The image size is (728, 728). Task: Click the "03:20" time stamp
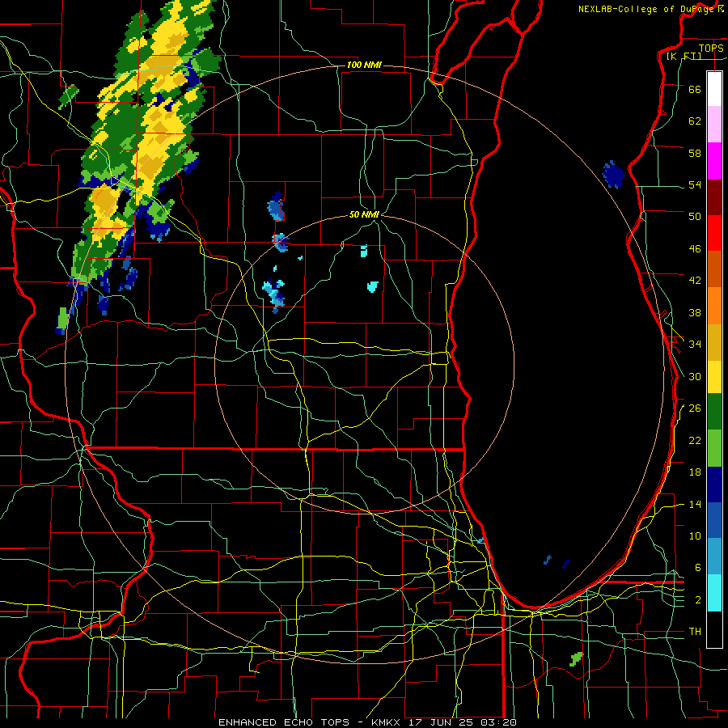click(500, 722)
